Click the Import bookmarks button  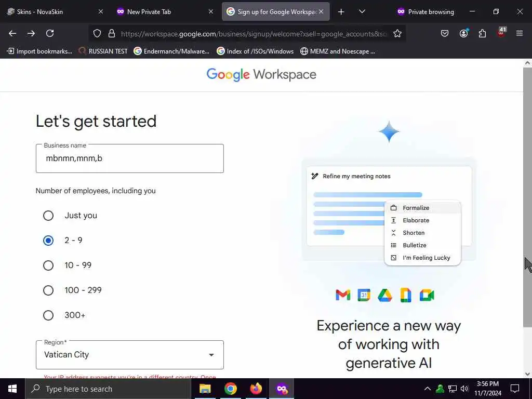point(39,51)
